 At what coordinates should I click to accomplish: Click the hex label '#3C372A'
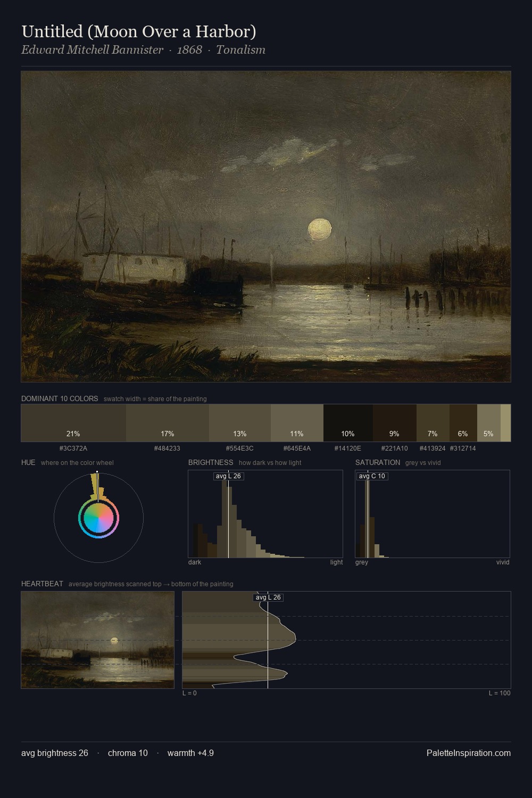(73, 448)
